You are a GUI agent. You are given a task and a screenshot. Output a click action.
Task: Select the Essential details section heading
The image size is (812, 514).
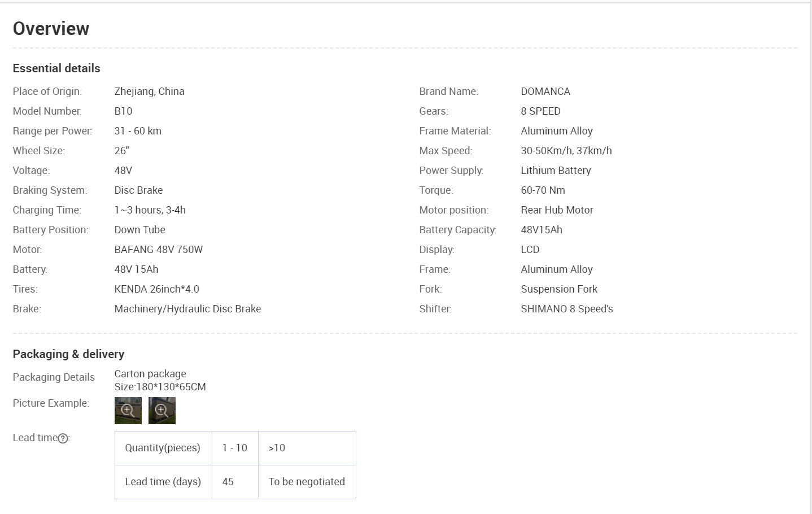point(56,68)
